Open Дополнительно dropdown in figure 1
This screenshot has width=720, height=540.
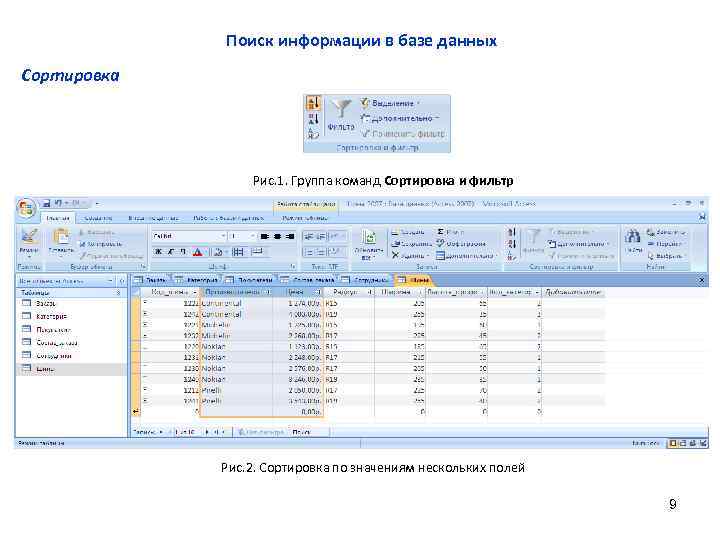click(400, 118)
